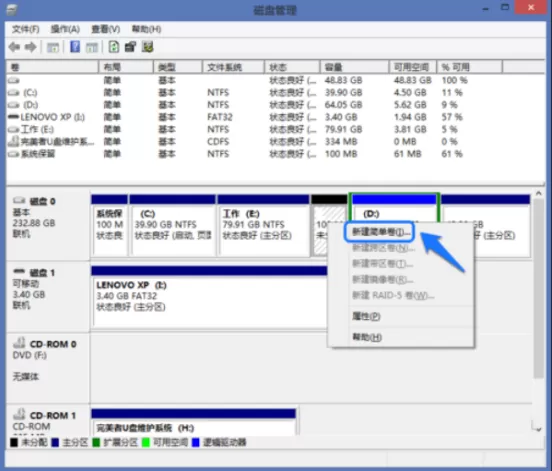Sort by the 类型 column header

pyautogui.click(x=178, y=67)
